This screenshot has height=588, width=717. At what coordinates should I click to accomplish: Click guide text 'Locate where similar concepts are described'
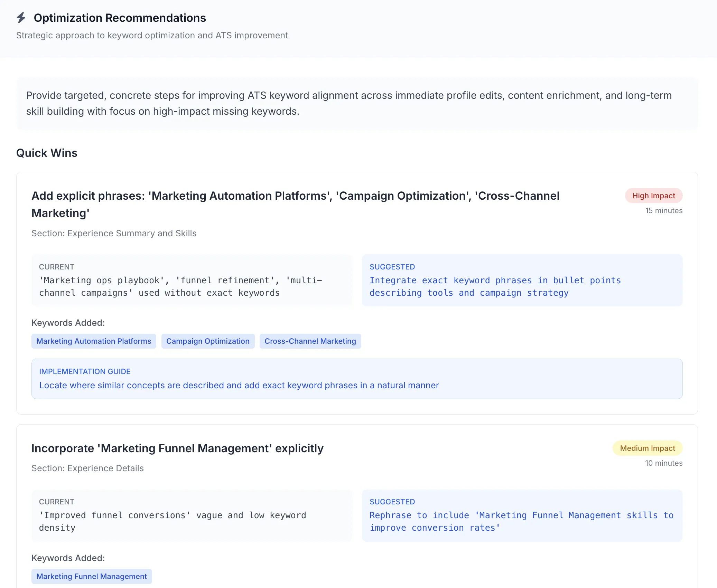[239, 385]
